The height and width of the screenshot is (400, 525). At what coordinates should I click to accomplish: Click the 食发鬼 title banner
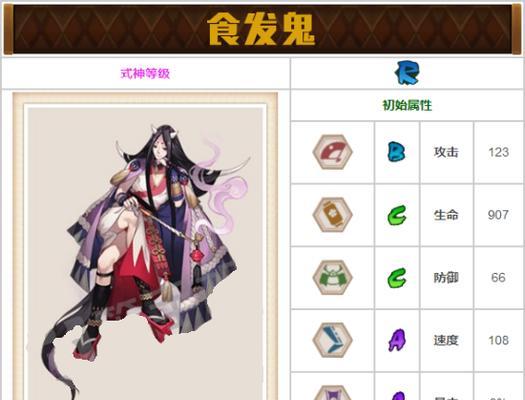[x=262, y=29]
